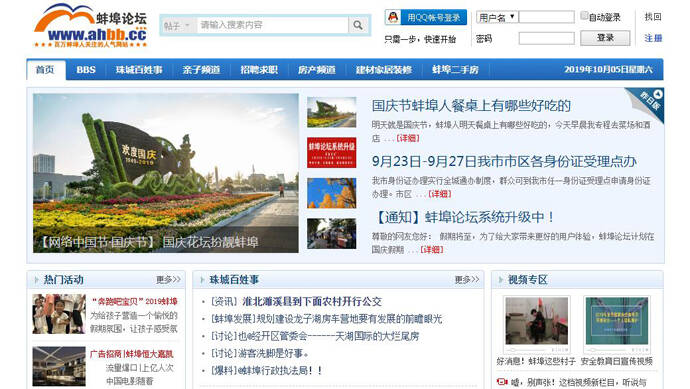Enable the 自动登录 checkbox
Viewport: 690px width, 389px height.
tap(584, 16)
